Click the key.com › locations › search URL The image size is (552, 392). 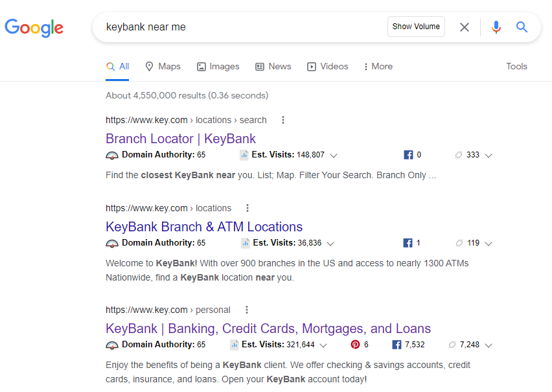[186, 120]
